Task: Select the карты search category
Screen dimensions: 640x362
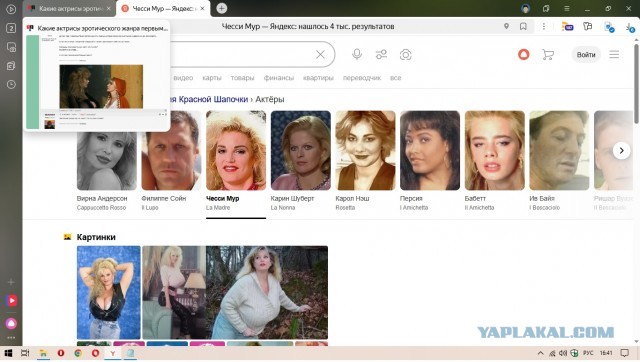Action: [x=212, y=78]
